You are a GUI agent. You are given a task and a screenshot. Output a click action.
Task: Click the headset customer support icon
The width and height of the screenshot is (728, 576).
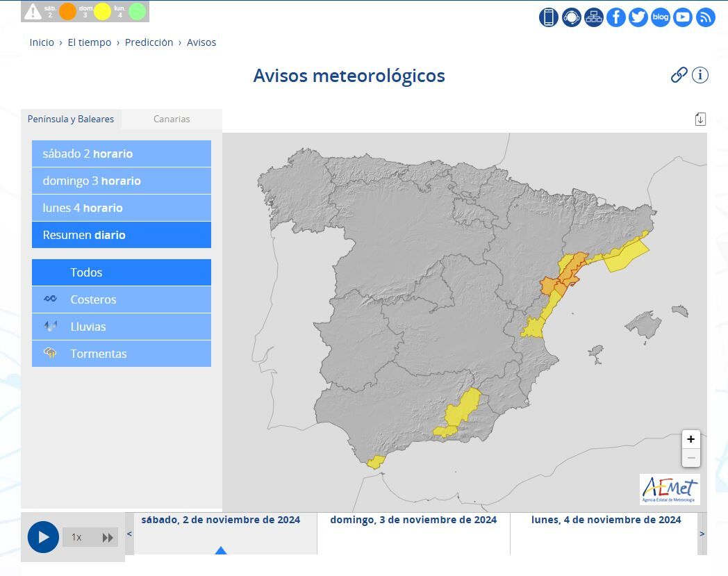tap(571, 17)
